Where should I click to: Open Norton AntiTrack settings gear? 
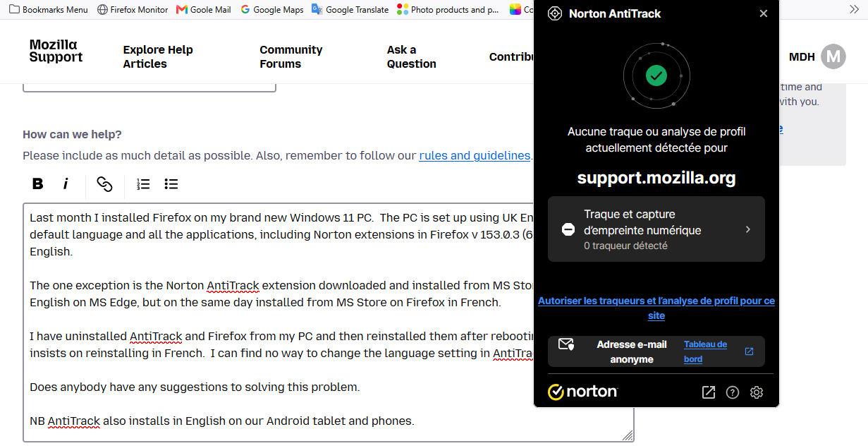coord(757,392)
